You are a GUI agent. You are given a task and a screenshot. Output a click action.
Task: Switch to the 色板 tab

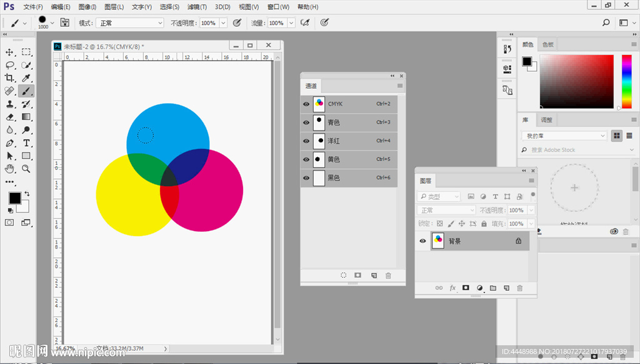click(x=548, y=44)
